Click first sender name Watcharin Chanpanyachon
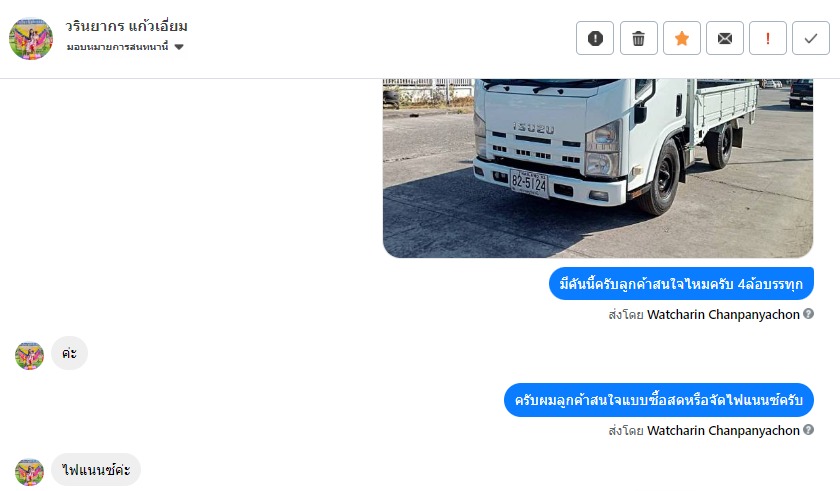The width and height of the screenshot is (840, 491). coord(723,314)
